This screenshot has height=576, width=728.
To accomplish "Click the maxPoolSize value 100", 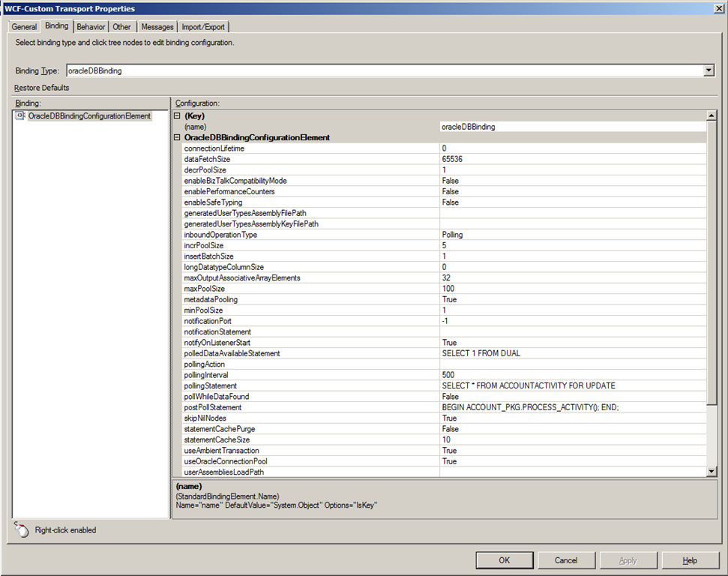I will [573, 289].
